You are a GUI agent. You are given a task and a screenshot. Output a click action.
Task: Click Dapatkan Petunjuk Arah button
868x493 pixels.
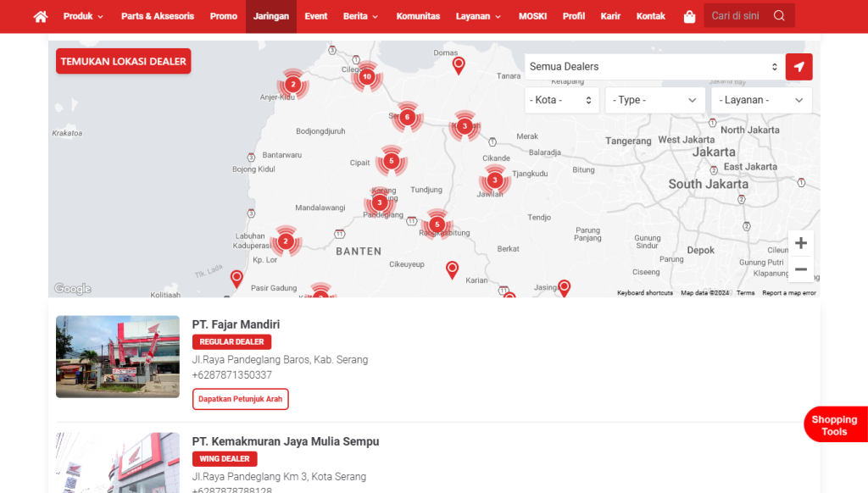click(x=241, y=399)
